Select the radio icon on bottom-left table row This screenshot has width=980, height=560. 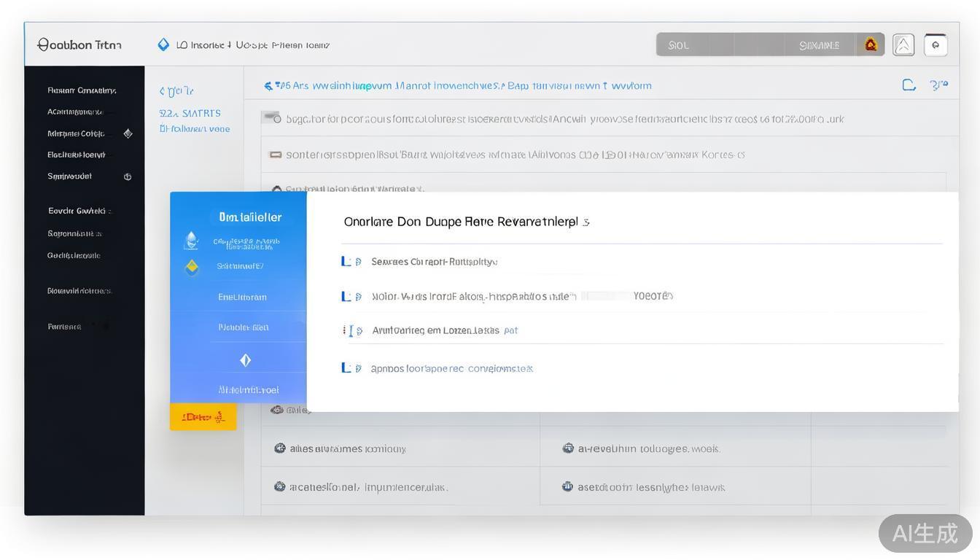[x=279, y=486]
